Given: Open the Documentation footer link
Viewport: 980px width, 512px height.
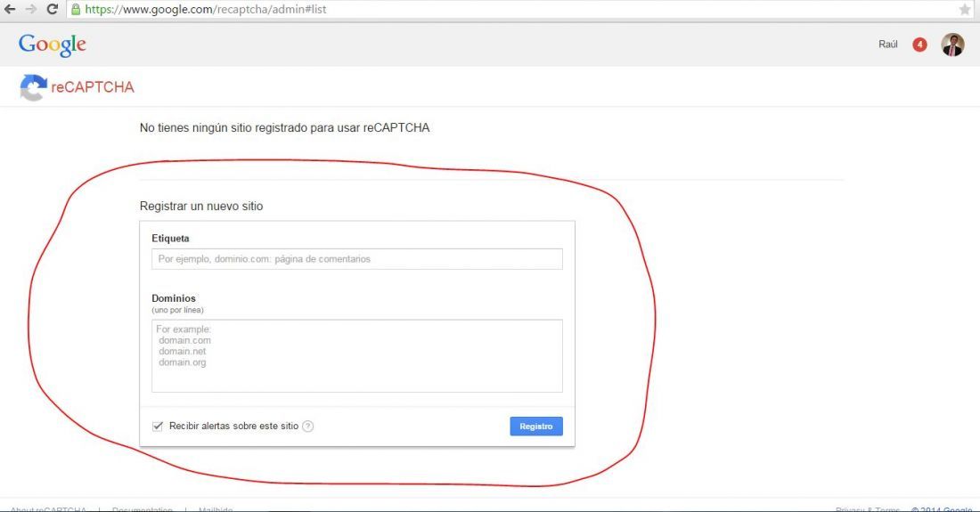Looking at the screenshot, I should 143,509.
